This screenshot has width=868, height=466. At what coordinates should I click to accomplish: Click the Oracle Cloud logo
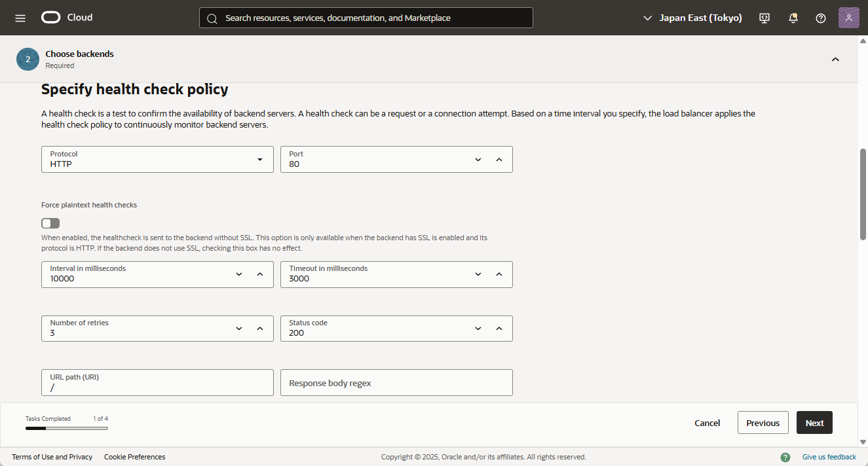coord(67,18)
